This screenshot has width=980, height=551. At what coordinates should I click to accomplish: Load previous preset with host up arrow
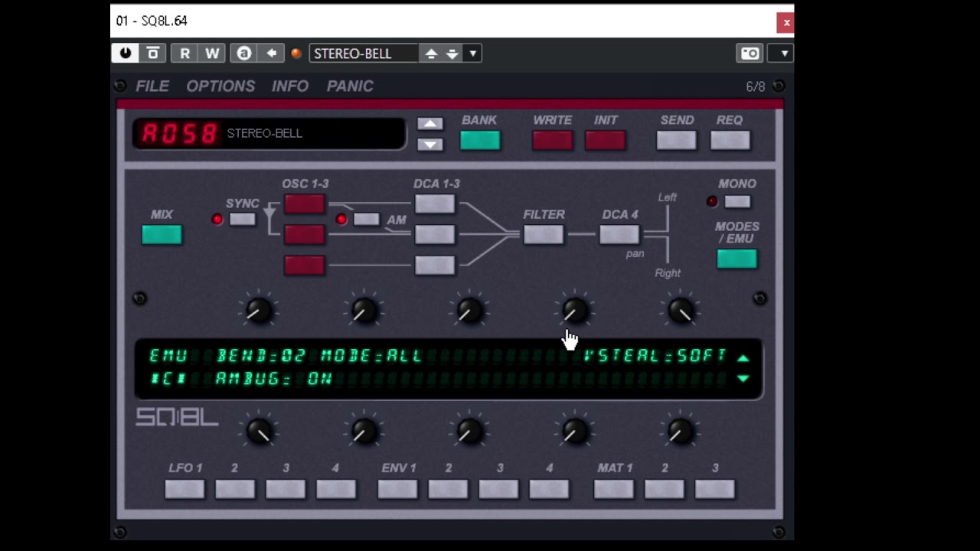pos(431,54)
